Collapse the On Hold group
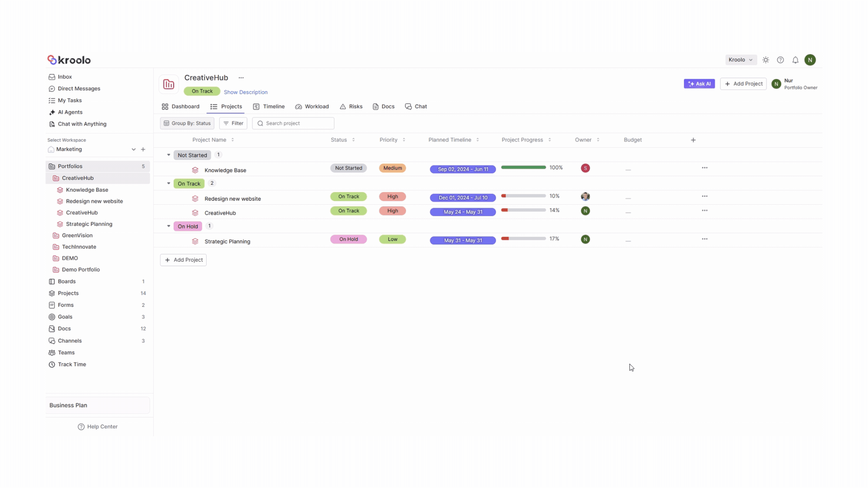868x488 pixels. coord(169,226)
